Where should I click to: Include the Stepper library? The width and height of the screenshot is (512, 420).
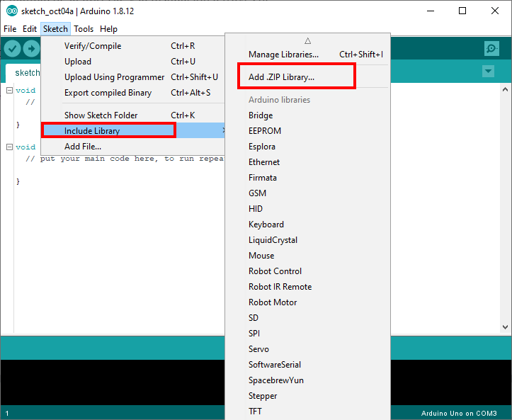point(307,396)
